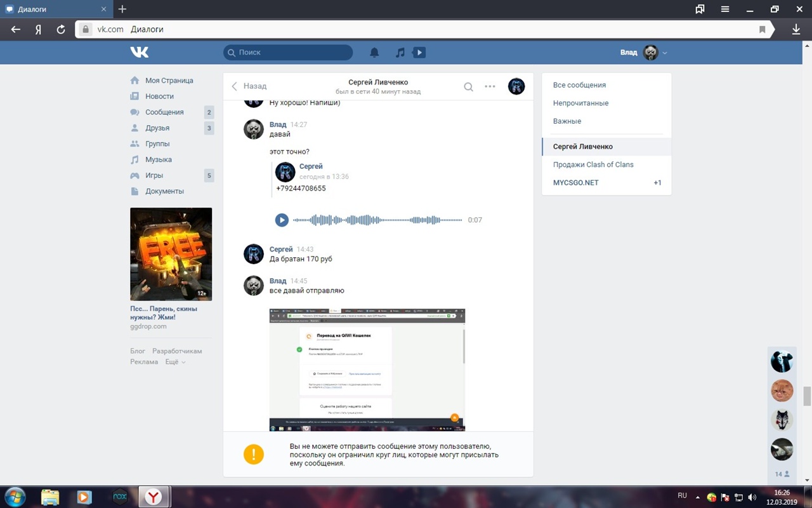Open the notifications bell
The height and width of the screenshot is (508, 812).
374,53
